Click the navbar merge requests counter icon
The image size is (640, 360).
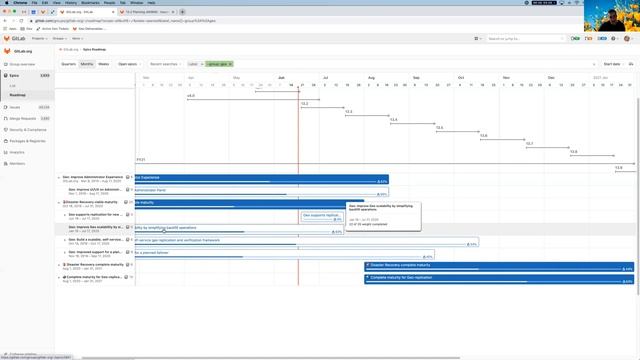pyautogui.click(x=588, y=38)
